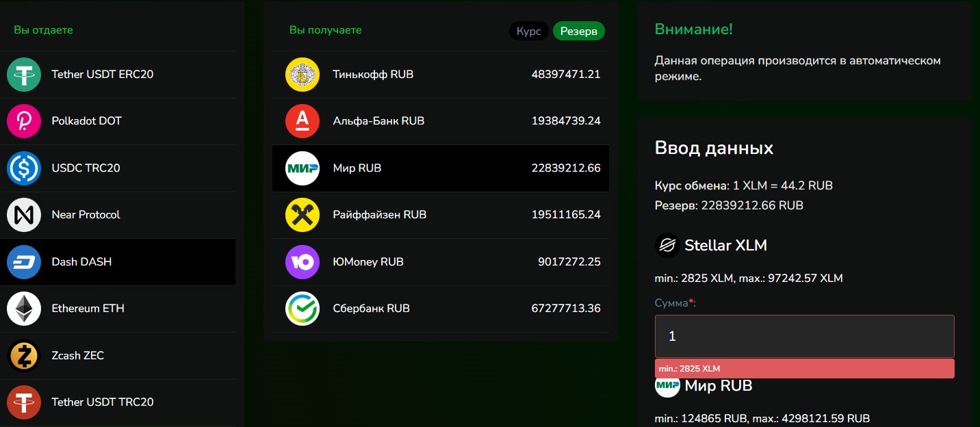Select the Резерв toggle

579,31
